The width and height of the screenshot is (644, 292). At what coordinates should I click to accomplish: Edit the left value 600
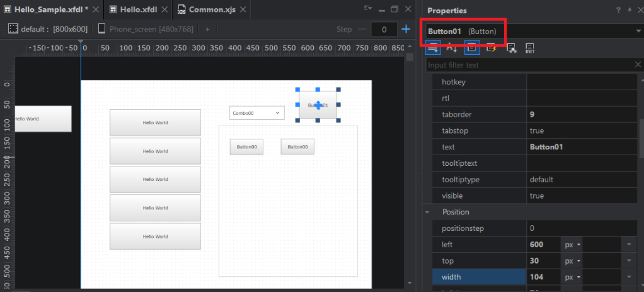[x=544, y=245]
